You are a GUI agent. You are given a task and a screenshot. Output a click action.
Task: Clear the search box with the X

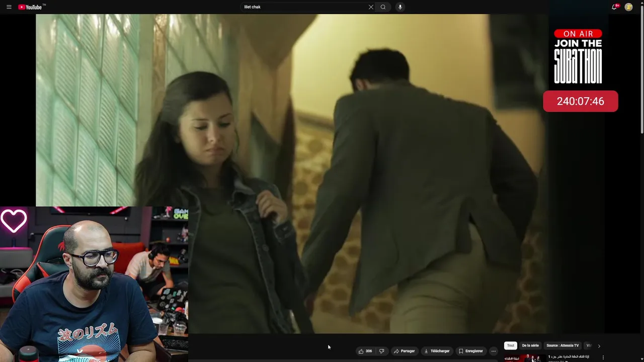371,7
